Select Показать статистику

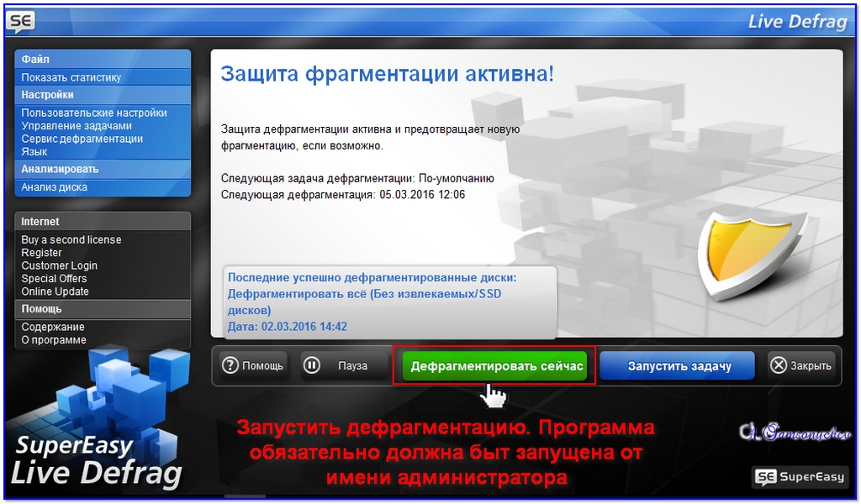pyautogui.click(x=71, y=77)
